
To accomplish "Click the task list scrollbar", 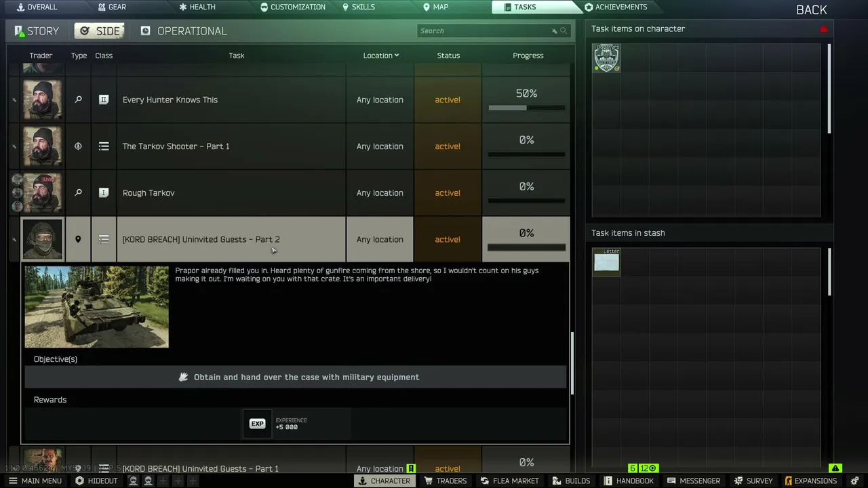I will (x=573, y=363).
